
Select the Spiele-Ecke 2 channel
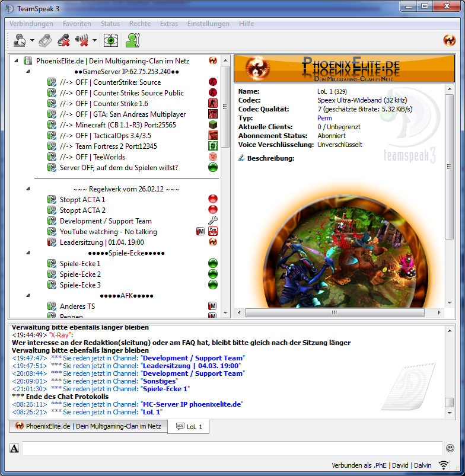tap(80, 274)
